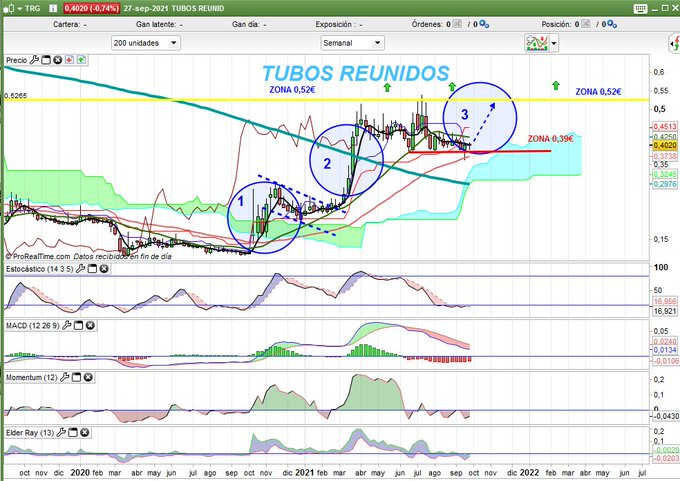Image resolution: width=680 pixels, height=481 pixels.
Task: Open MACD indicator settings wrench
Action: [x=66, y=325]
